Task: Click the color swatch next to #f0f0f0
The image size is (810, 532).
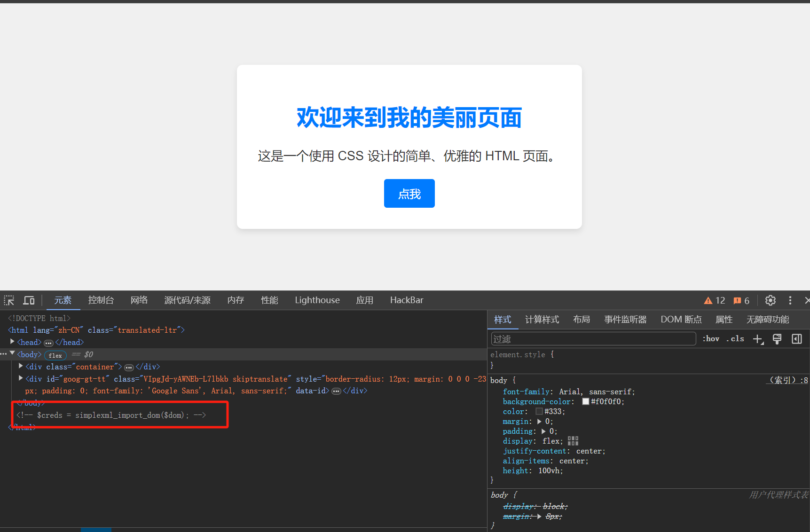Action: pos(586,401)
